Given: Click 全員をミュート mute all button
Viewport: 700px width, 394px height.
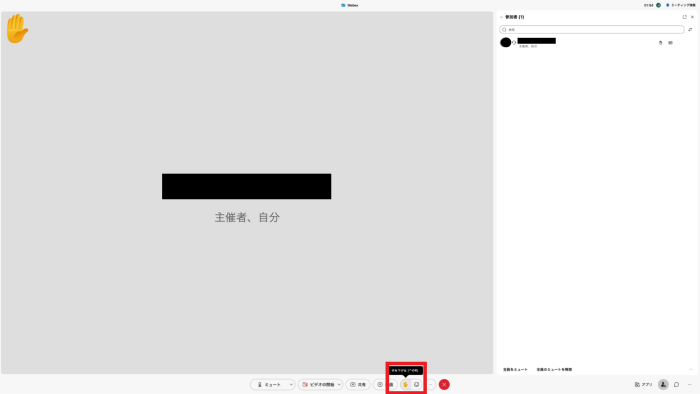Looking at the screenshot, I should pos(515,369).
